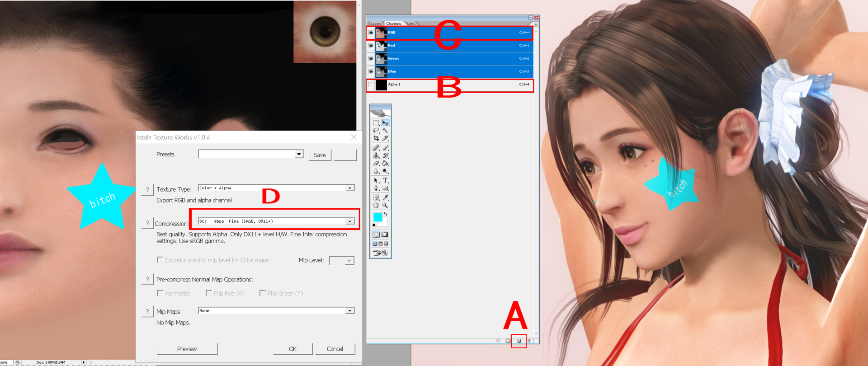Select the Zoom tool
Viewport: 868px width, 366px height.
pos(385,205)
